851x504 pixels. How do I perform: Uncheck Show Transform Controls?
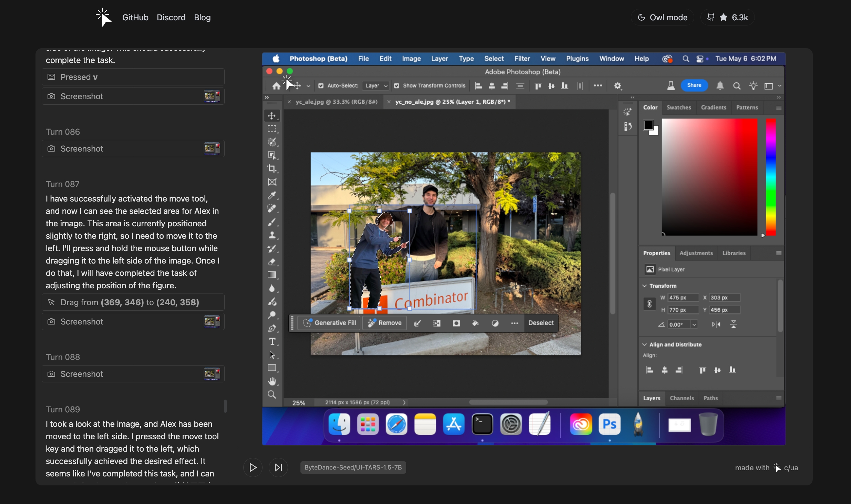tap(397, 86)
